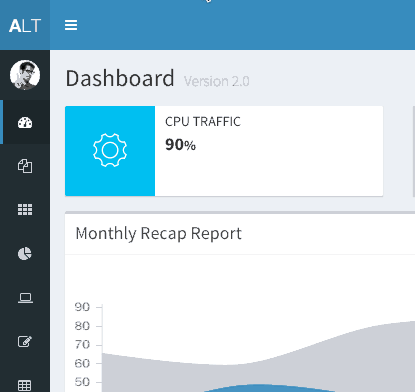Click the CPU Traffic gear icon
Viewport: 415px width, 392px height.
110,150
